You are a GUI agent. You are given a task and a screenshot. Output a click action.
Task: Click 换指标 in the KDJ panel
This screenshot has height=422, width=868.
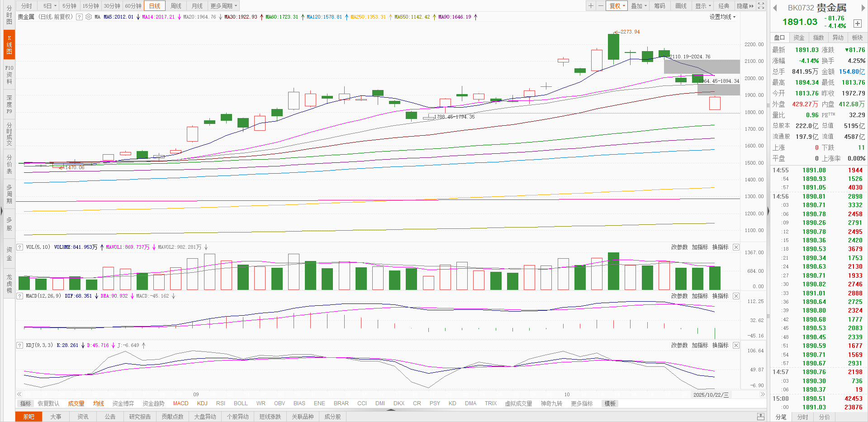[720, 345]
